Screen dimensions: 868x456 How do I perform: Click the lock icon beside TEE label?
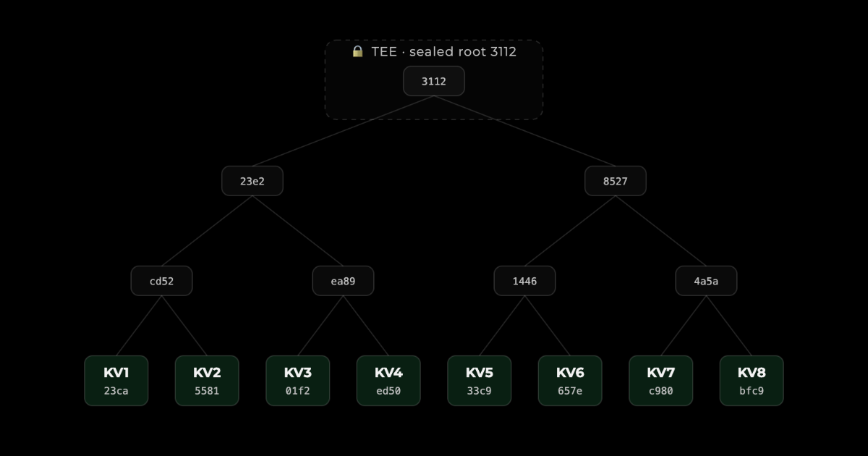(x=357, y=51)
